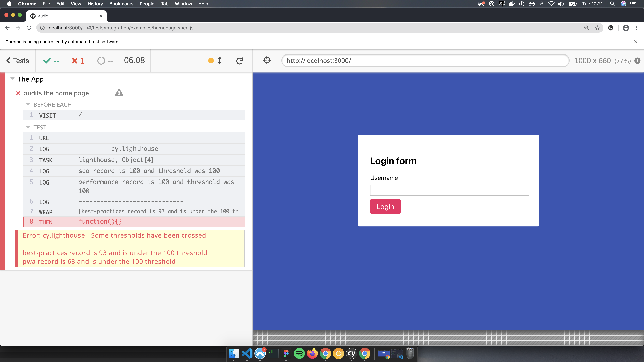This screenshot has height=362, width=644.
Task: Click the Cypress extension icon in Chrome toolbar
Action: pyautogui.click(x=611, y=28)
